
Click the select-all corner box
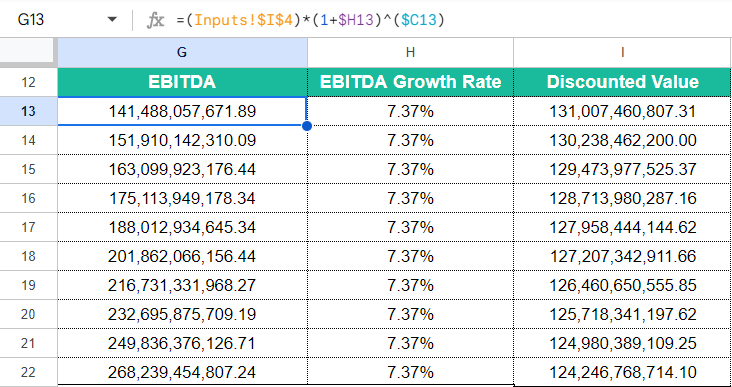pyautogui.click(x=27, y=50)
